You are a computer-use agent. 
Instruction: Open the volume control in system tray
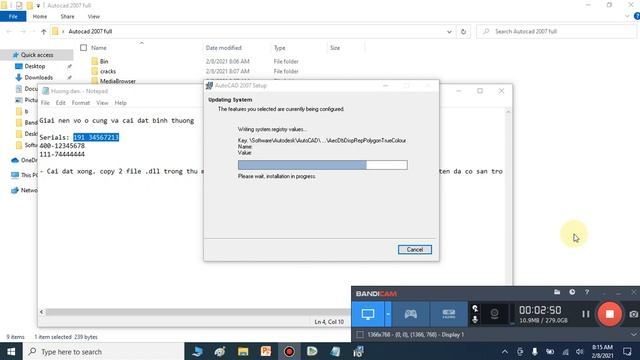[580, 351]
